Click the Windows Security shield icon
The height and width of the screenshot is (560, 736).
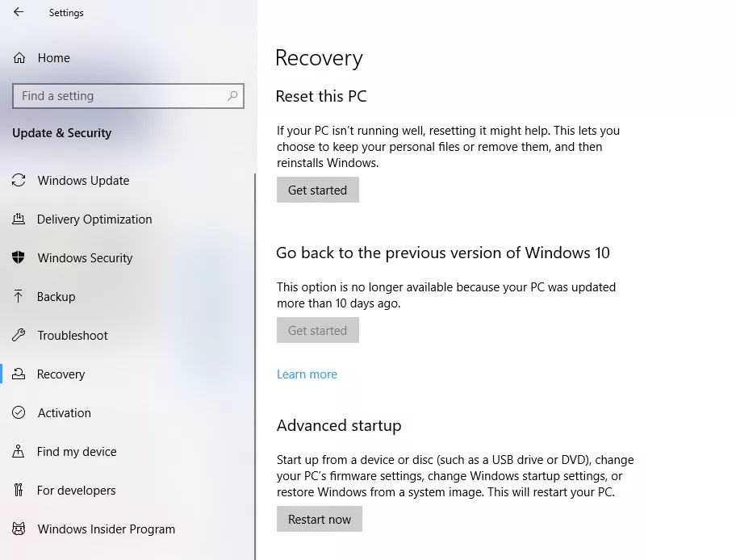[x=19, y=258]
